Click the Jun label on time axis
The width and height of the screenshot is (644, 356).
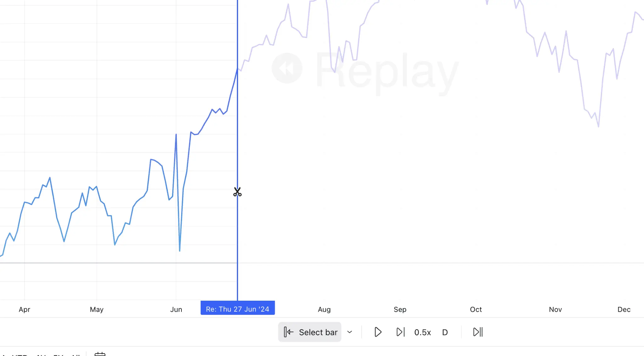pyautogui.click(x=176, y=309)
